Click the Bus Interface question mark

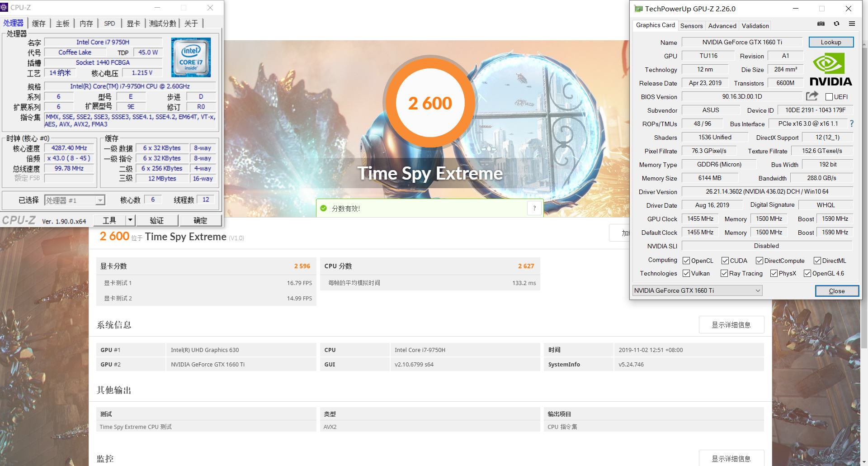(x=852, y=124)
